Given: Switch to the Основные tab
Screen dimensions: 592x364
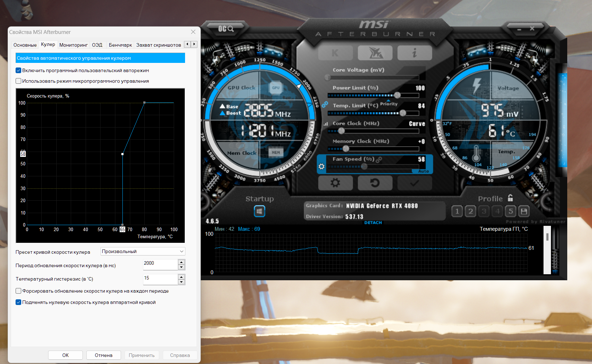Looking at the screenshot, I should point(25,45).
